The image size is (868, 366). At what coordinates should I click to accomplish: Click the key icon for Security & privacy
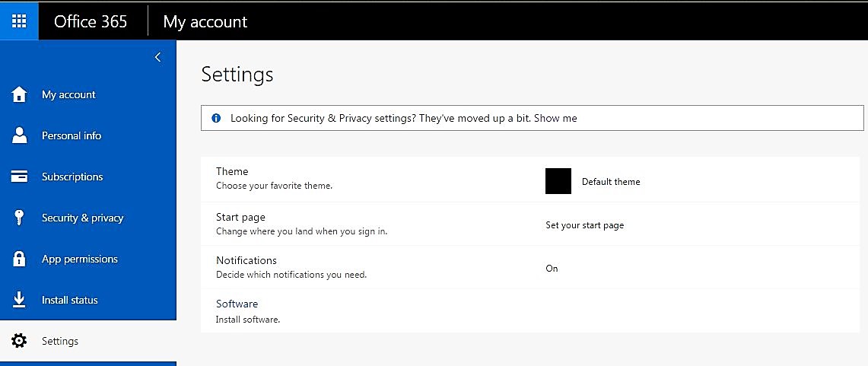tap(19, 218)
